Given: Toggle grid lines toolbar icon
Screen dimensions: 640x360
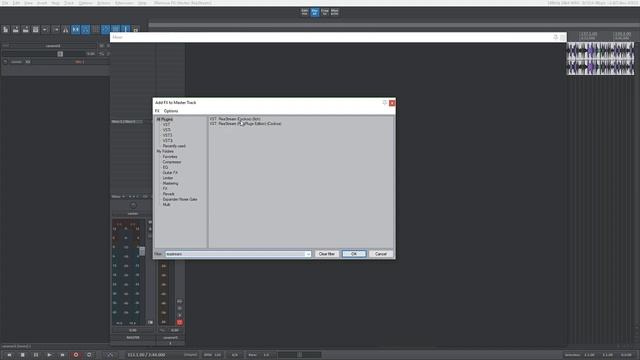Looking at the screenshot, I should (116, 29).
